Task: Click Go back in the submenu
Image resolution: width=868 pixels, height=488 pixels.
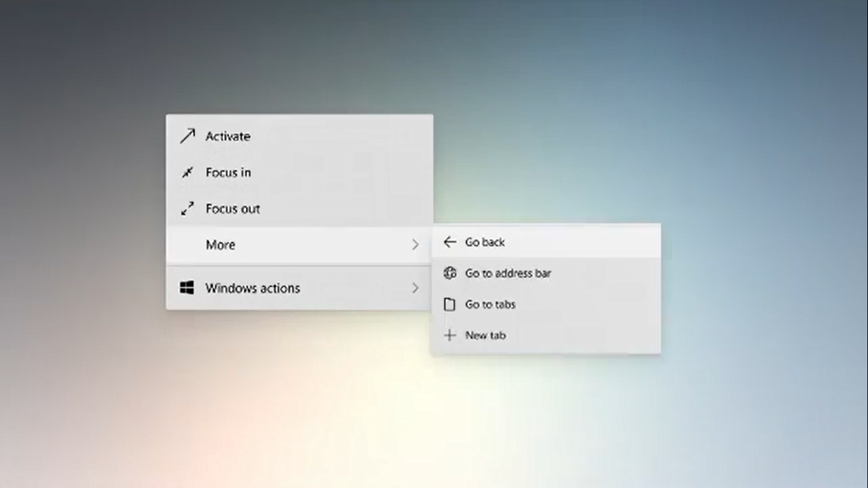Action: click(x=485, y=241)
